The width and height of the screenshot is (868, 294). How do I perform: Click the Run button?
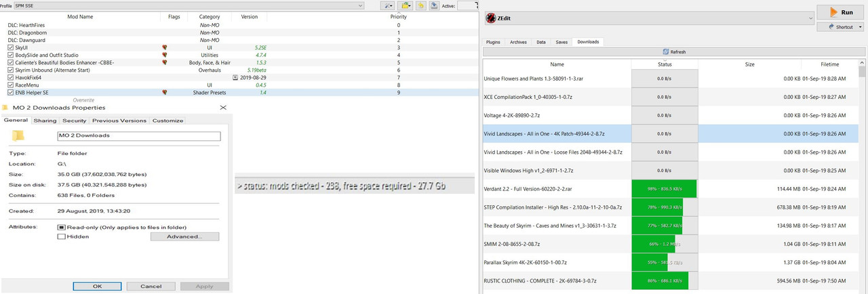pyautogui.click(x=840, y=12)
